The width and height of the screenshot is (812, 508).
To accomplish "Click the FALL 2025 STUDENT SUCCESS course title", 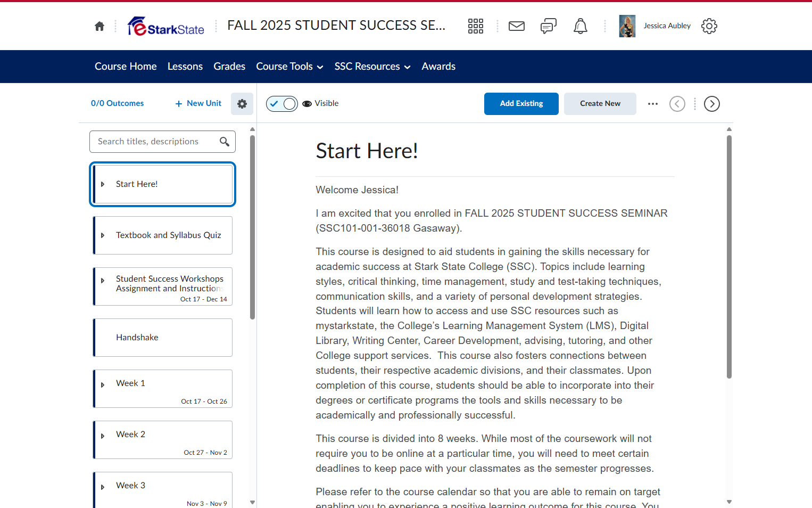I will [x=337, y=26].
